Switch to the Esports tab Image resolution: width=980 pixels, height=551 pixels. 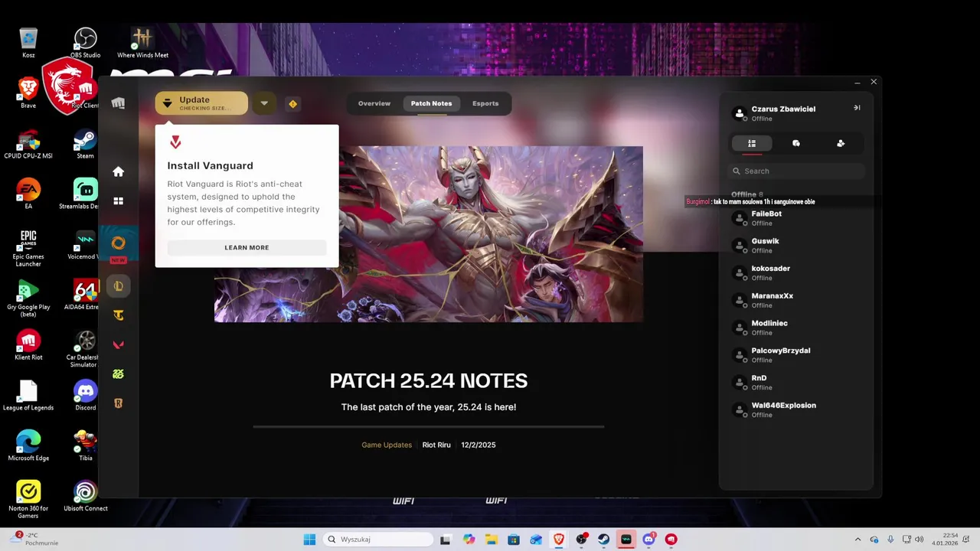pyautogui.click(x=485, y=103)
